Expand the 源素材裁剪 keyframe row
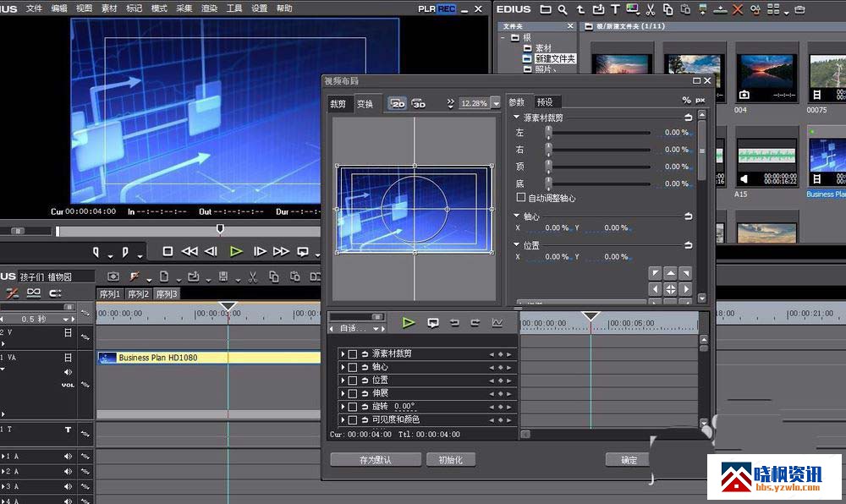The image size is (846, 504). pos(342,353)
